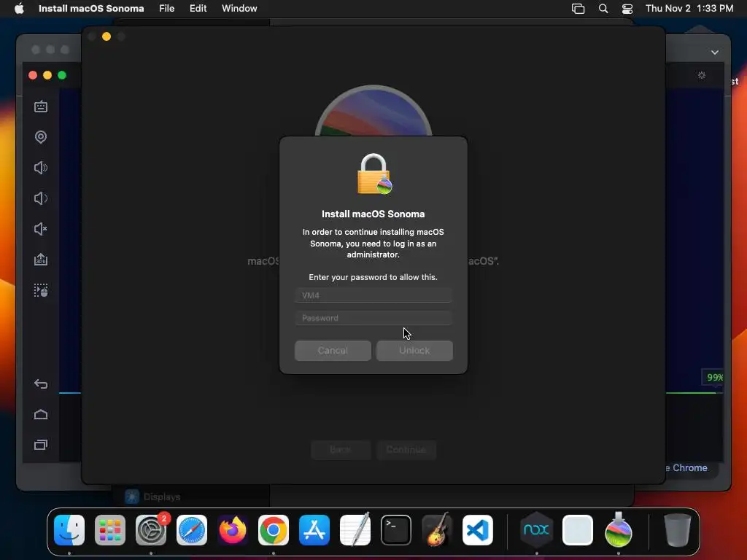The width and height of the screenshot is (747, 560).
Task: Open TextEdit from the Dock
Action: pos(355,530)
